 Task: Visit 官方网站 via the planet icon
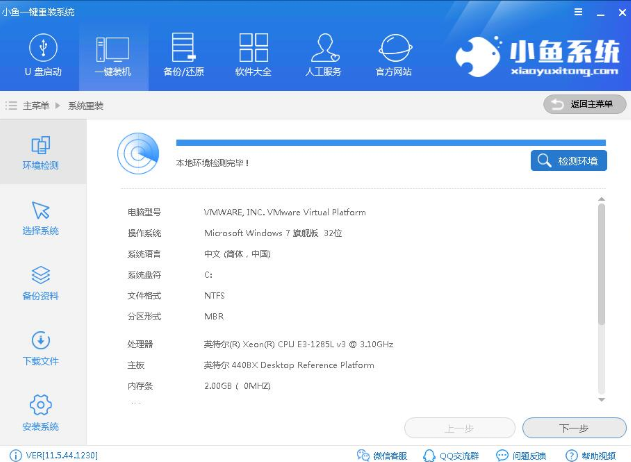(x=393, y=55)
